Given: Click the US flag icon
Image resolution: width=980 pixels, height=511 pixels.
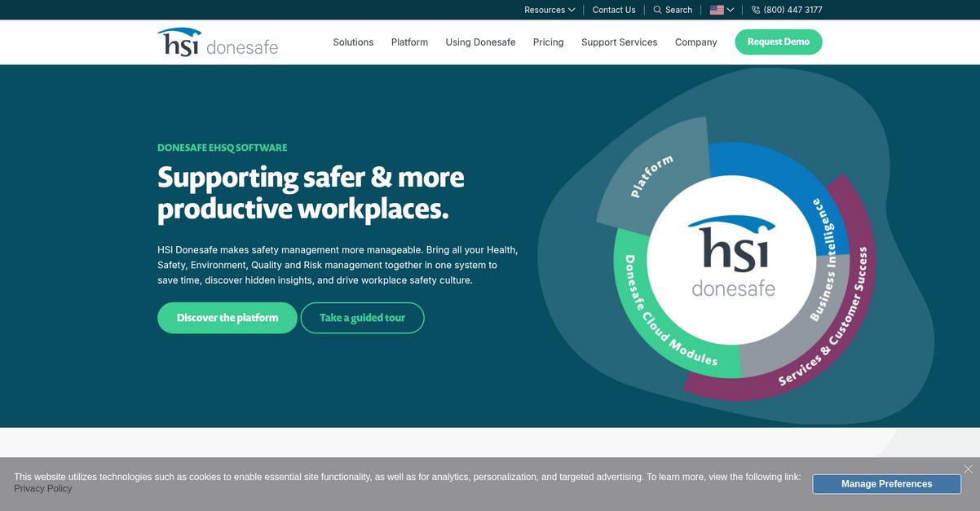Looking at the screenshot, I should pos(717,10).
